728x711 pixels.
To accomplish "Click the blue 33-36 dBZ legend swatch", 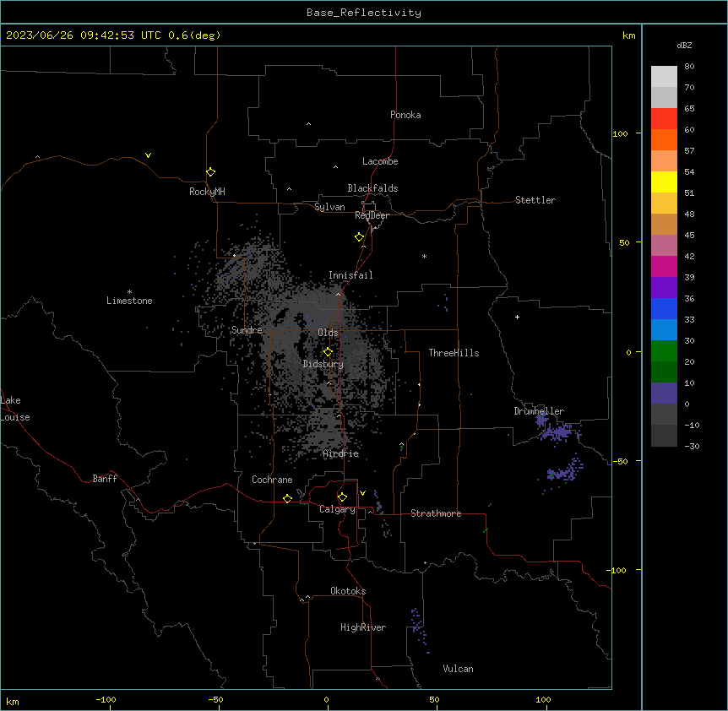I will [x=664, y=308].
